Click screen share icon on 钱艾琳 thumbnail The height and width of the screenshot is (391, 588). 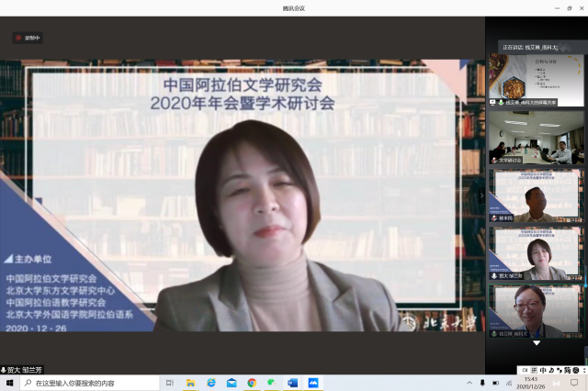[494, 100]
